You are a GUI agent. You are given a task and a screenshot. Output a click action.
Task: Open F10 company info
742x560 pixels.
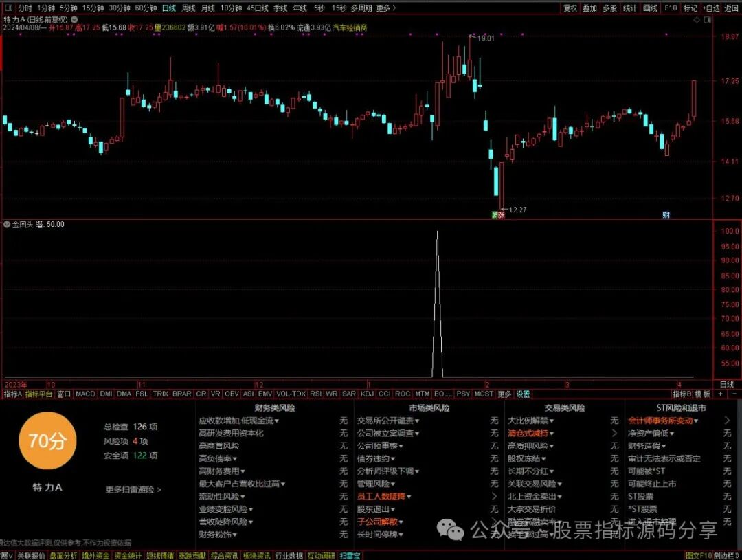pos(671,8)
